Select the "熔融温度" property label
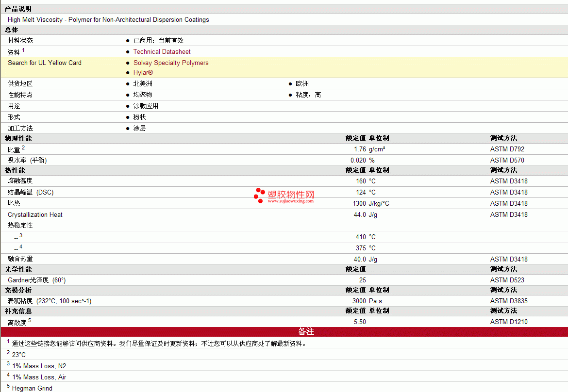Screen dimensions: 568x392 (20, 180)
